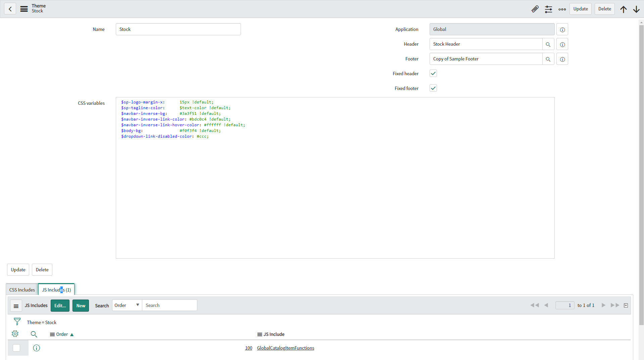Click the $body-bg variable line
644x360 pixels.
(x=171, y=131)
